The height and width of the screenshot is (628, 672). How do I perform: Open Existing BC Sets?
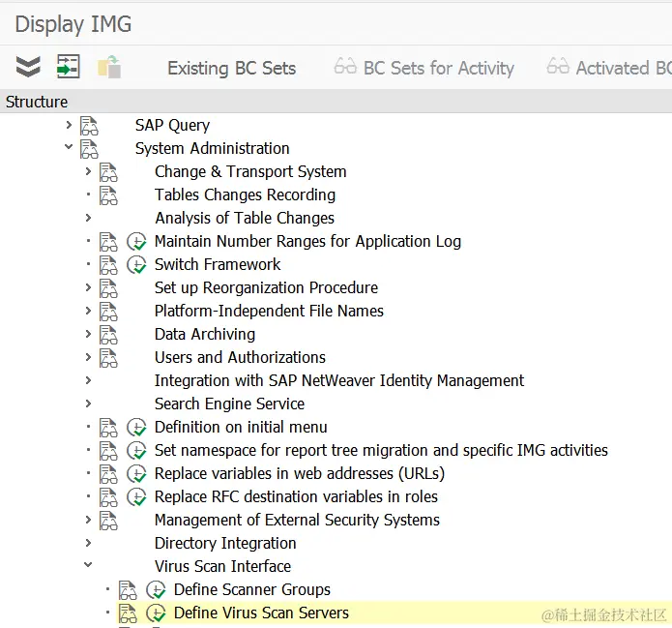point(231,68)
